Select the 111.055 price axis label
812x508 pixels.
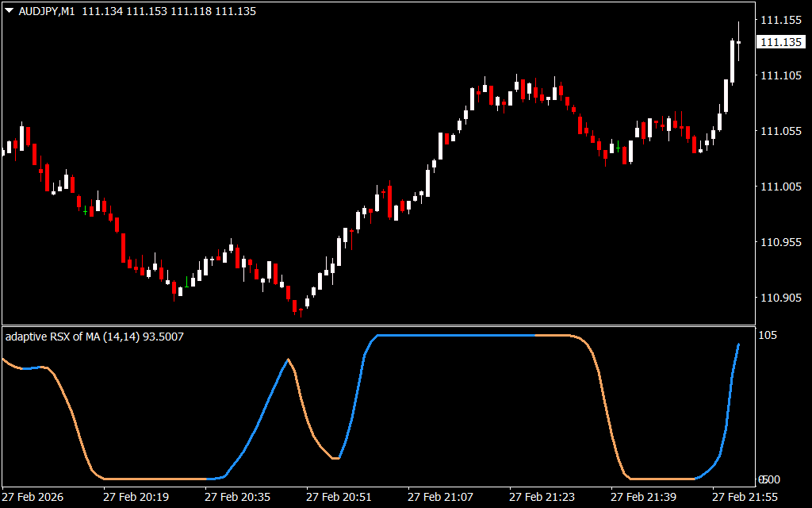(780, 131)
